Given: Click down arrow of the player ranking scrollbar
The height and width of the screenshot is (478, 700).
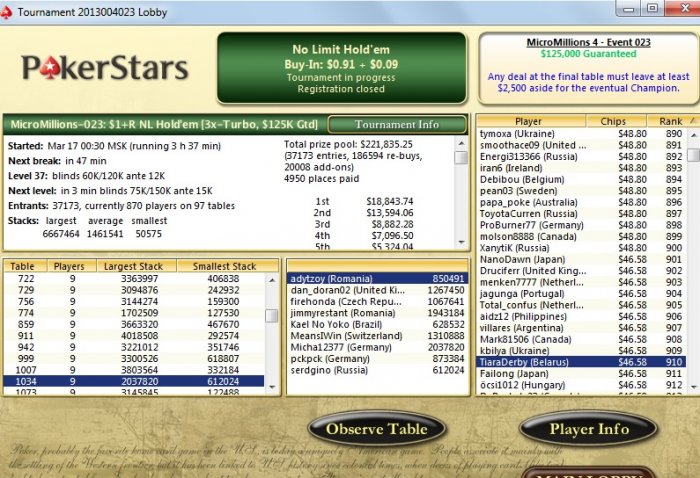Looking at the screenshot, I should pyautogui.click(x=693, y=387).
